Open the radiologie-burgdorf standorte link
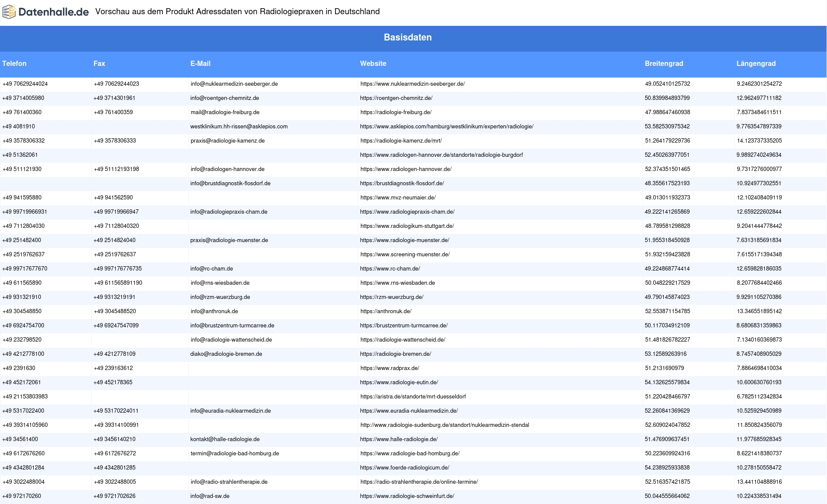This screenshot has width=827, height=504. [441, 155]
